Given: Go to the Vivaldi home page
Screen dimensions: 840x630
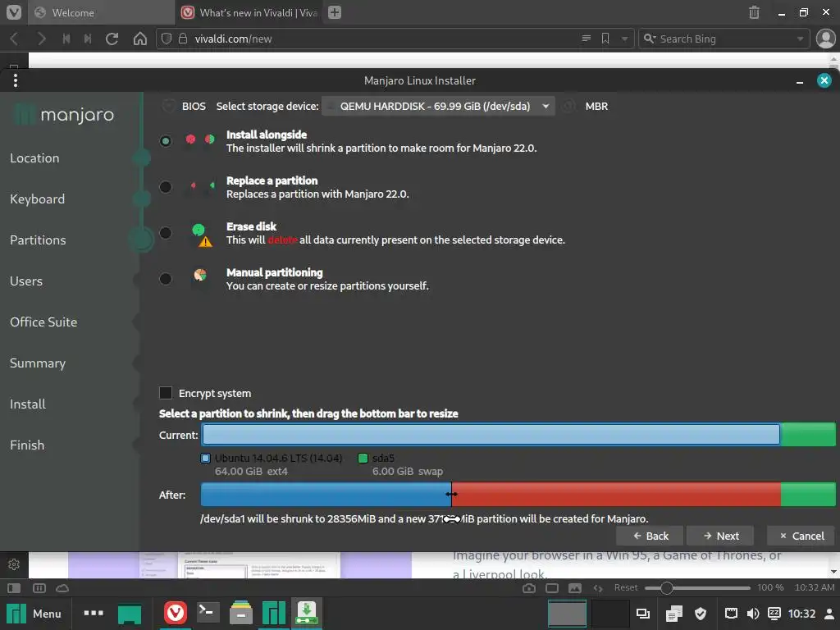Looking at the screenshot, I should tap(139, 39).
